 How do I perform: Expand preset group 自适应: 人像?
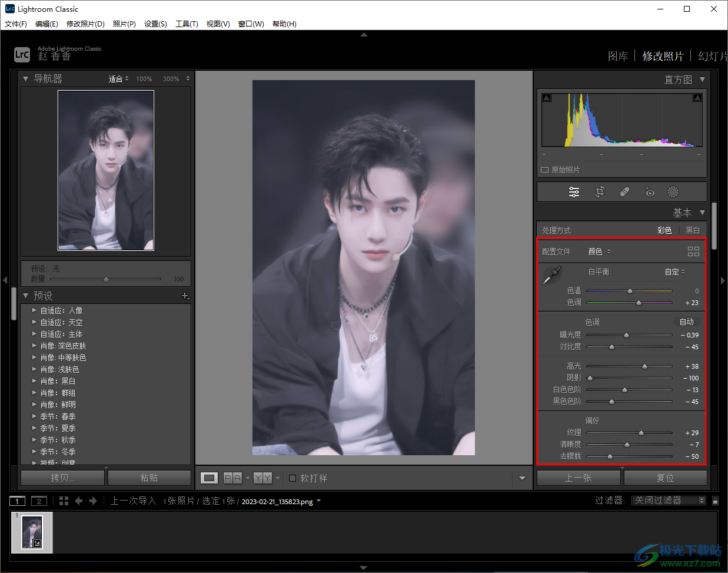pos(34,310)
